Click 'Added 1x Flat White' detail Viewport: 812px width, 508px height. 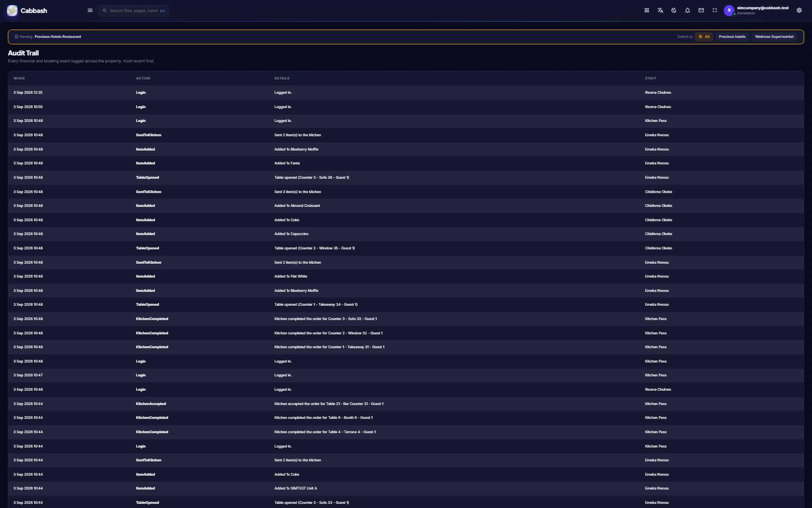[291, 277]
